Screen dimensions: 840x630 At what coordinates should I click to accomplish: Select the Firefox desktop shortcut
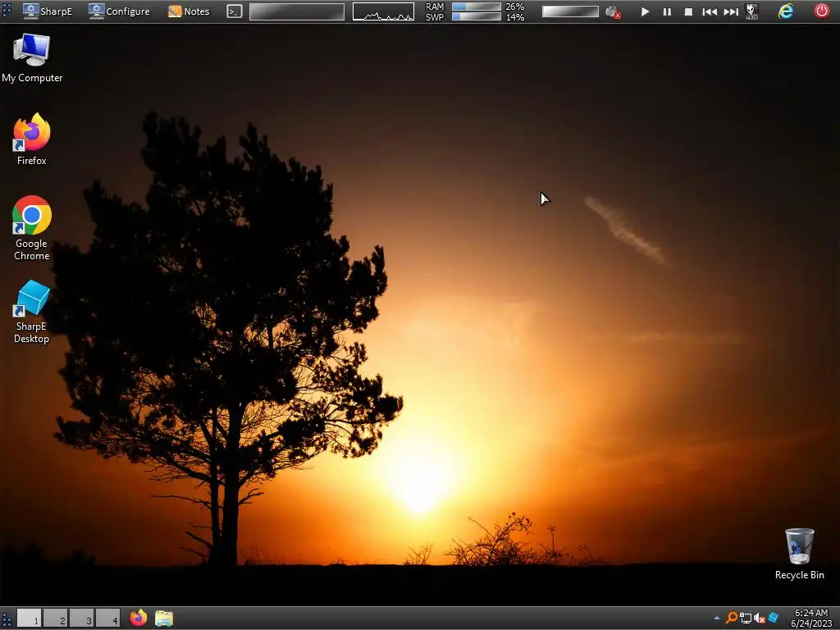pos(32,139)
